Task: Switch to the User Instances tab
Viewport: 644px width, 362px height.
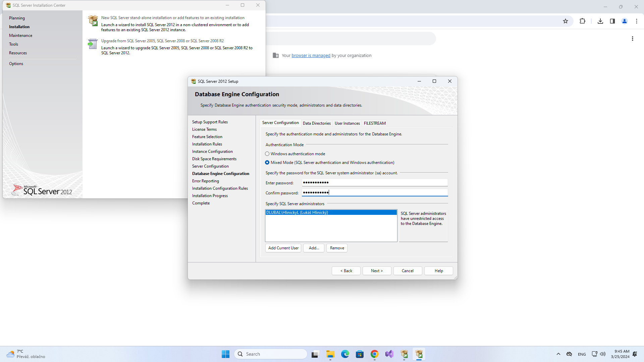Action: click(347, 123)
